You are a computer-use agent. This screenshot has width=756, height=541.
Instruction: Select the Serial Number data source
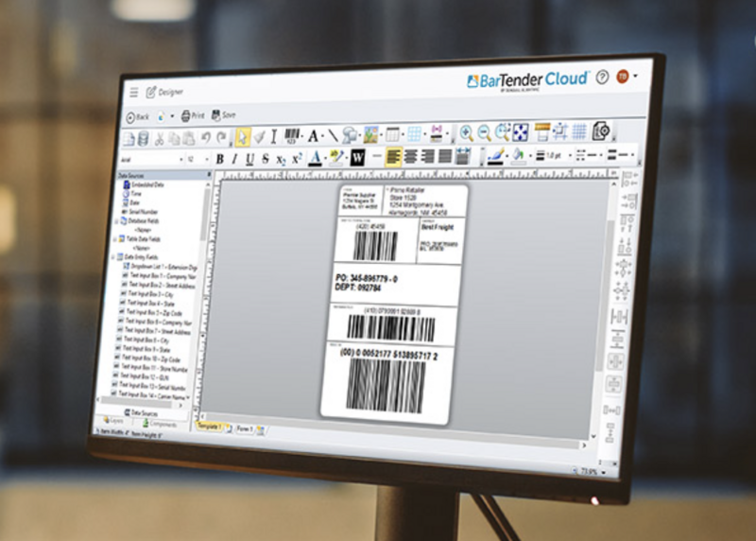point(139,212)
